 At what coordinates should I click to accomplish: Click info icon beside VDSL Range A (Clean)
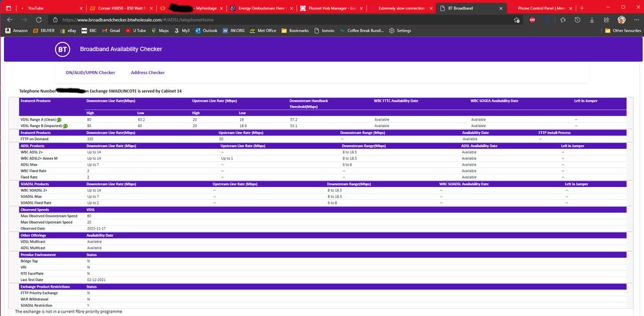(59, 120)
